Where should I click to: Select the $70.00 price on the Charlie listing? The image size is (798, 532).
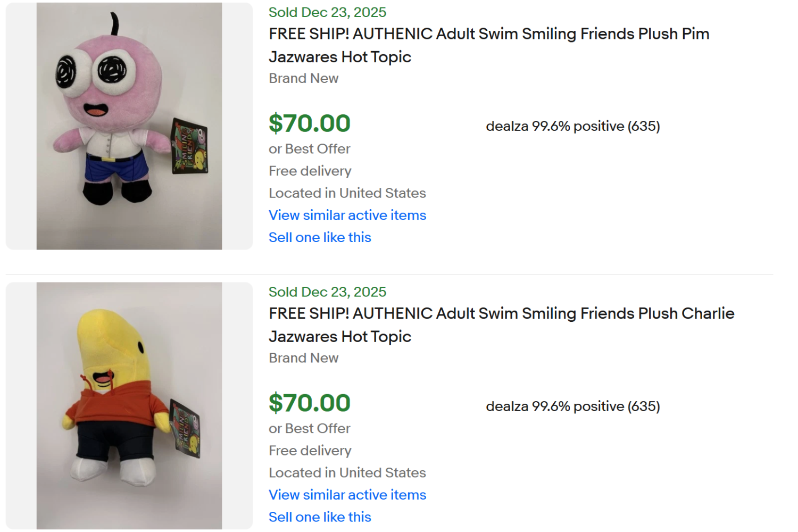310,403
